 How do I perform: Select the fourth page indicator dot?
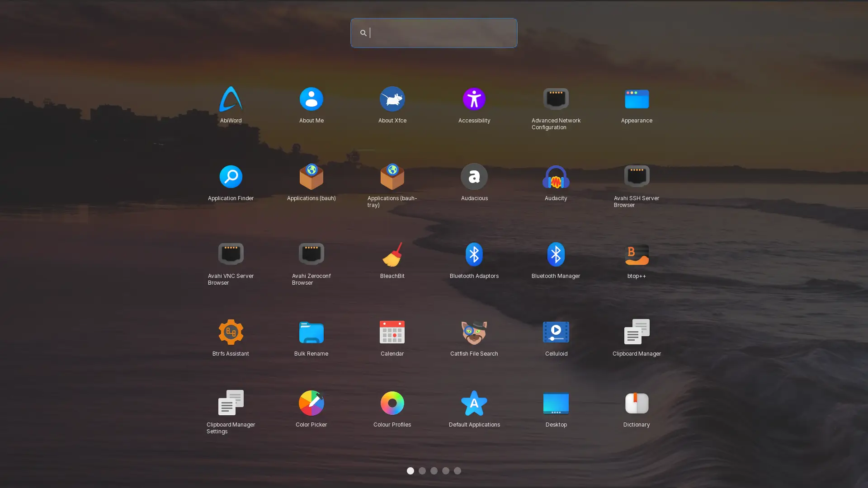pyautogui.click(x=445, y=471)
